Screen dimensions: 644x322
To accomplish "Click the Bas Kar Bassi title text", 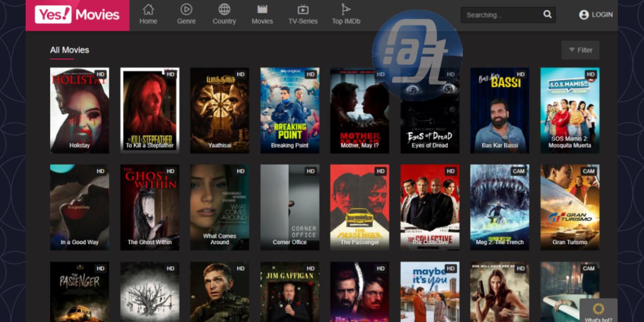I will tap(500, 145).
